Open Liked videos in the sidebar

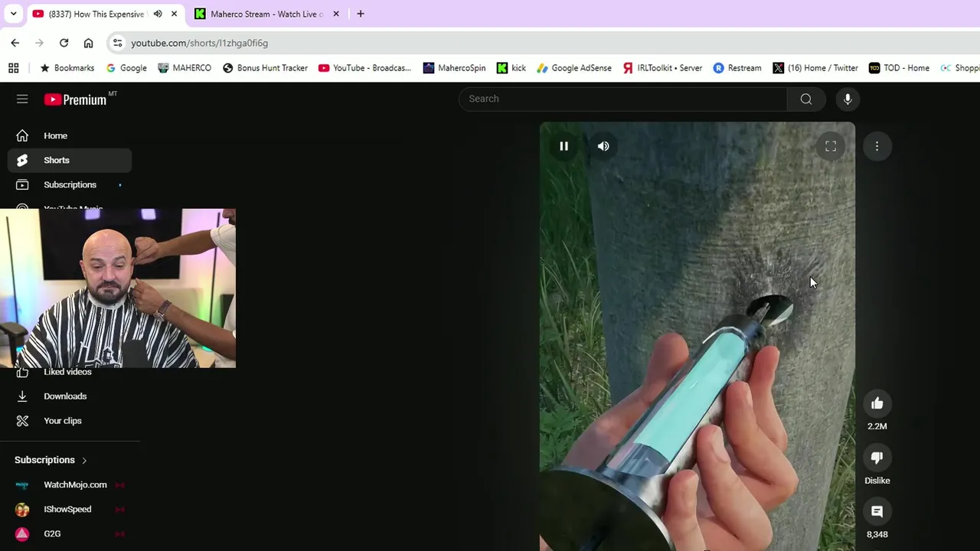[70, 372]
